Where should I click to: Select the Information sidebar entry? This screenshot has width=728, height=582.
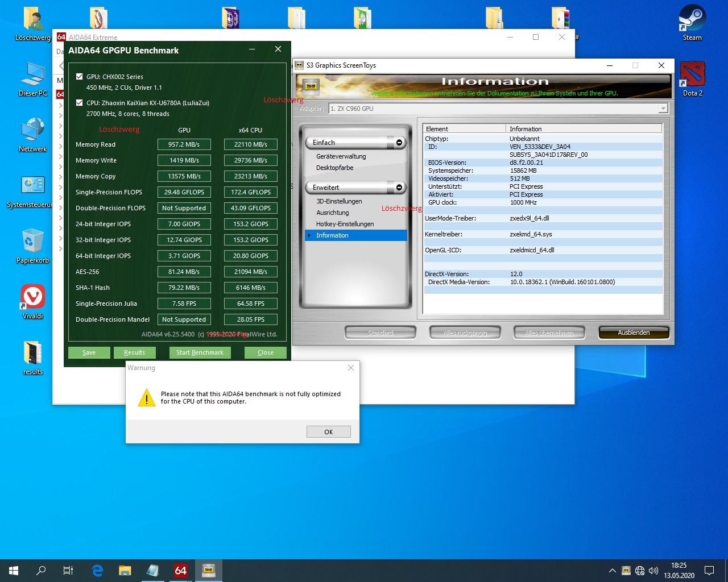pos(356,235)
